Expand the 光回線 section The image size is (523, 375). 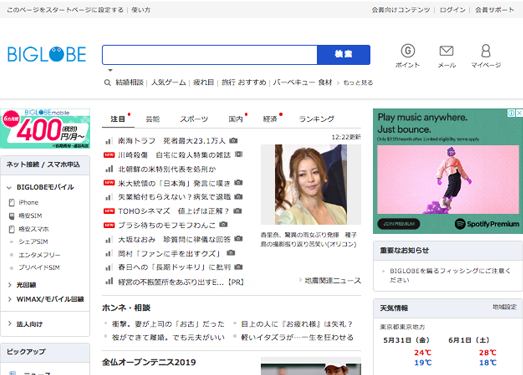[10, 285]
